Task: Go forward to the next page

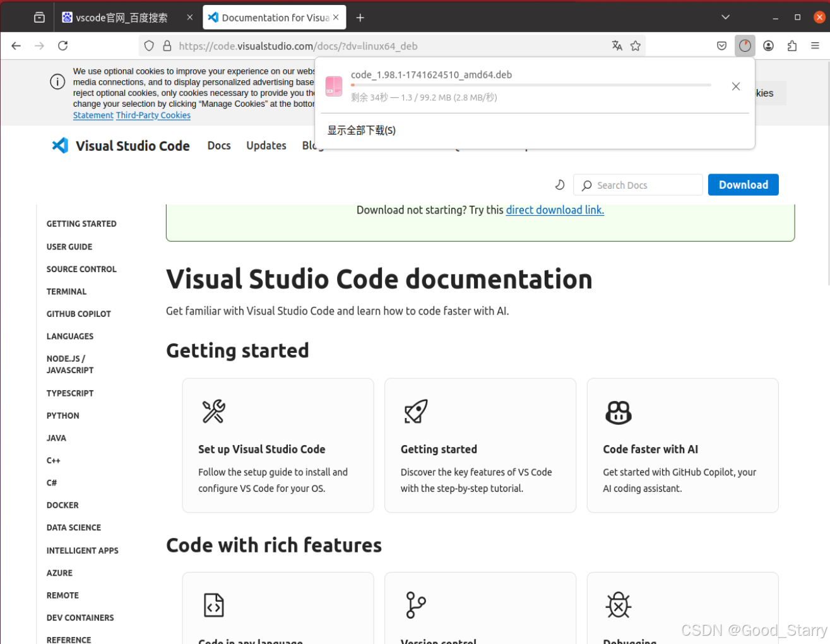Action: [x=39, y=45]
